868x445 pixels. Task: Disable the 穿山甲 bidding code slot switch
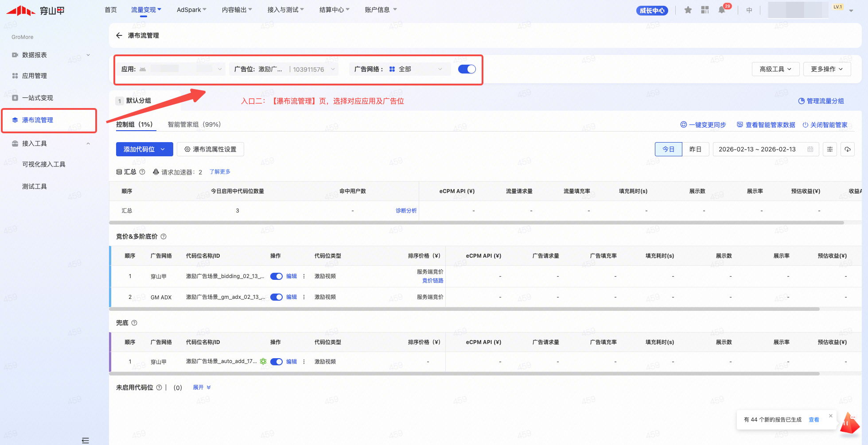click(276, 276)
